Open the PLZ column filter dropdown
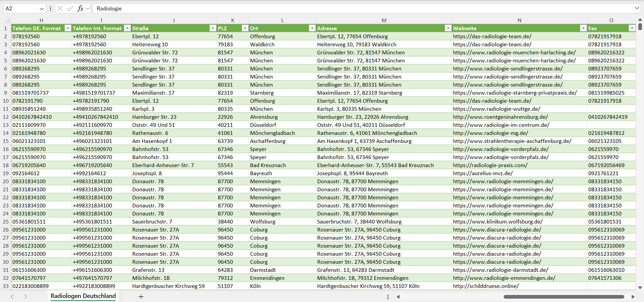 245,28
